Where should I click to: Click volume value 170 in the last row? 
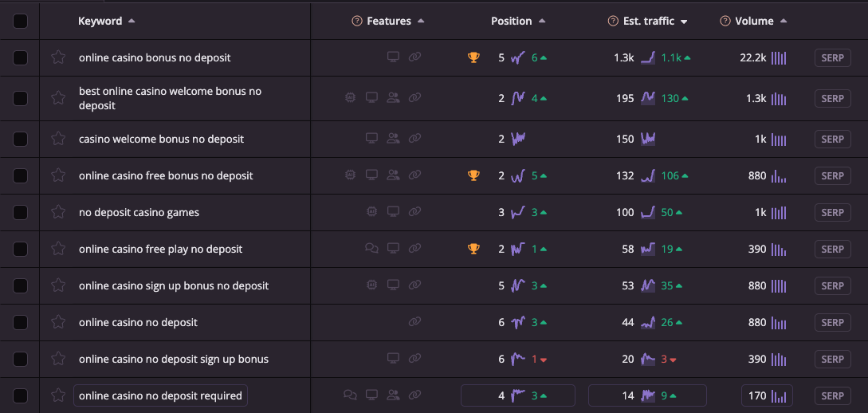click(x=757, y=395)
